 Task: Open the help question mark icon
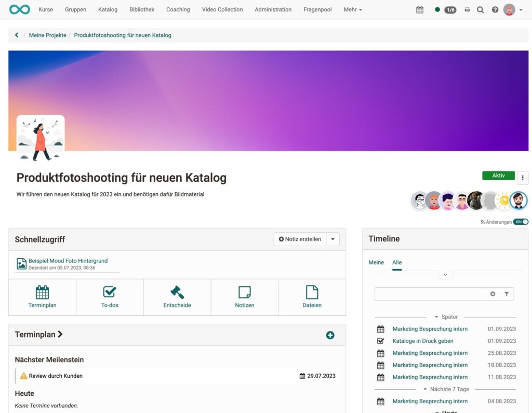pos(495,9)
